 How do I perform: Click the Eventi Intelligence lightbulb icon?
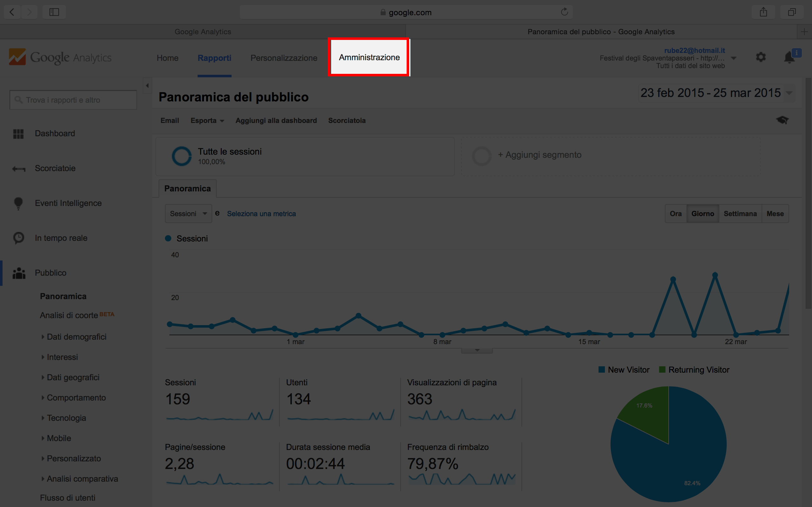18,203
